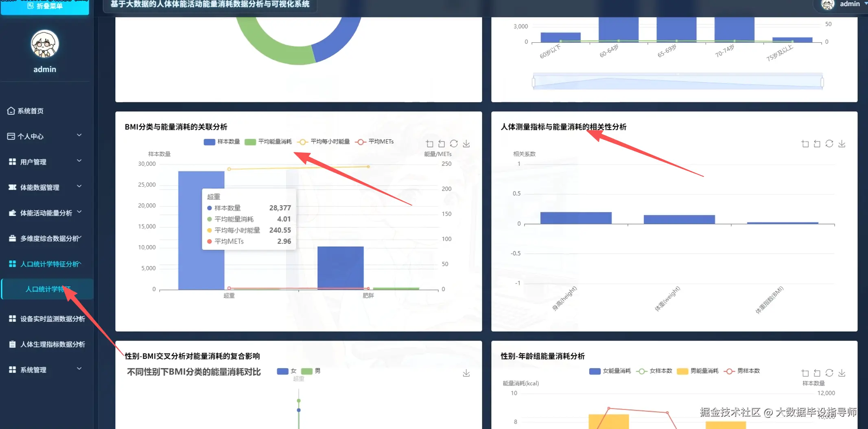868x429 pixels.
Task: Click the 超重 sample count bar
Action: coord(201,230)
